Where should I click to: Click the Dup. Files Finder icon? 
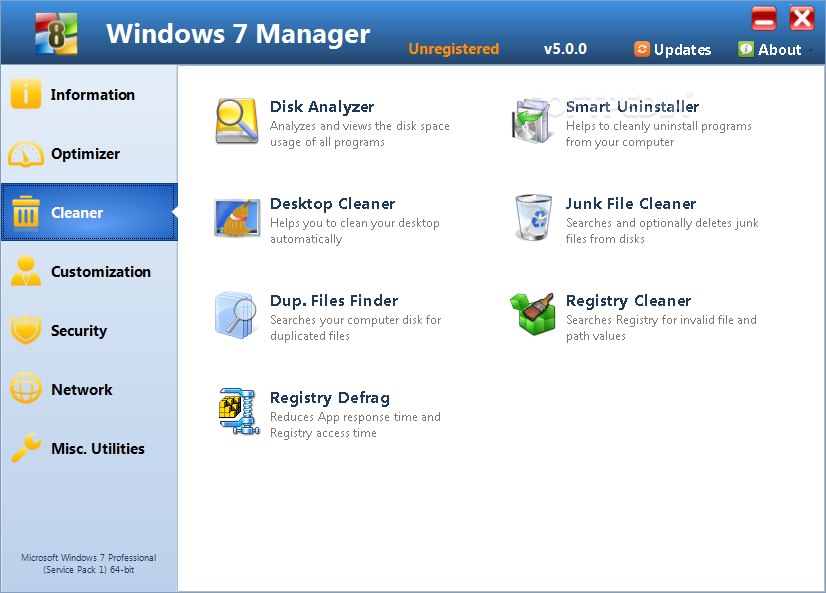coord(237,315)
